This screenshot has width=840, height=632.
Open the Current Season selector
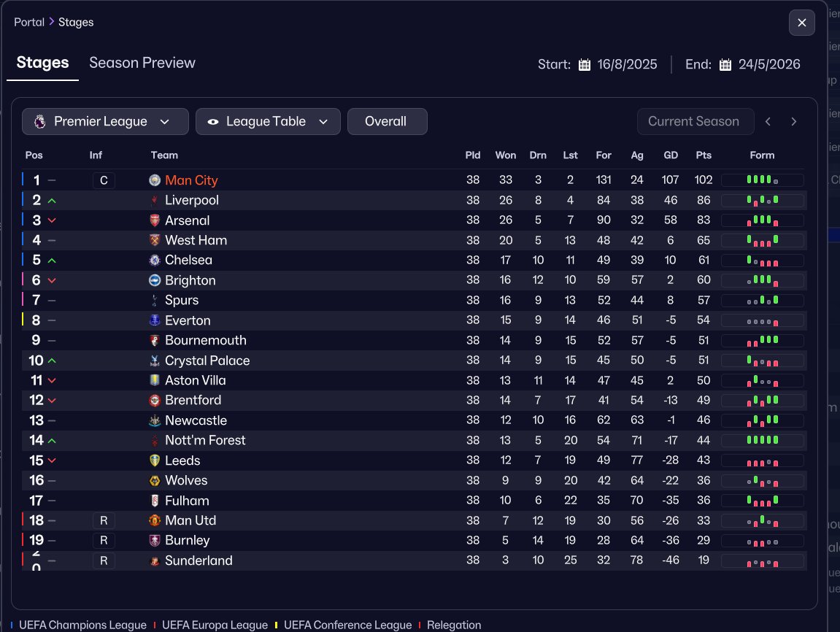click(695, 122)
